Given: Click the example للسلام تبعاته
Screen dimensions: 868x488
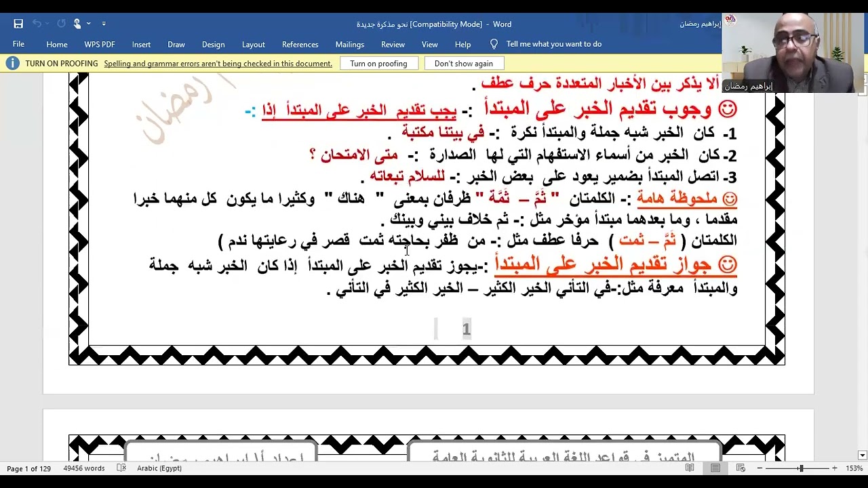Looking at the screenshot, I should (407, 177).
